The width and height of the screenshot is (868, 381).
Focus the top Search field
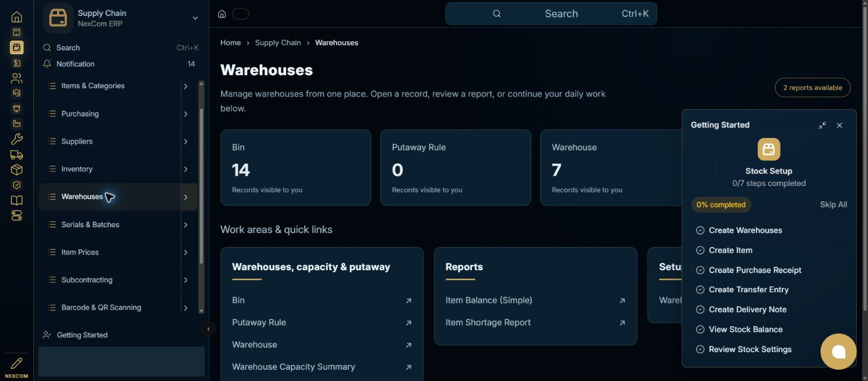pos(551,14)
